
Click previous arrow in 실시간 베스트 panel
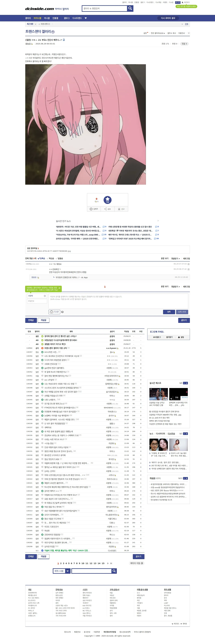[184, 383]
